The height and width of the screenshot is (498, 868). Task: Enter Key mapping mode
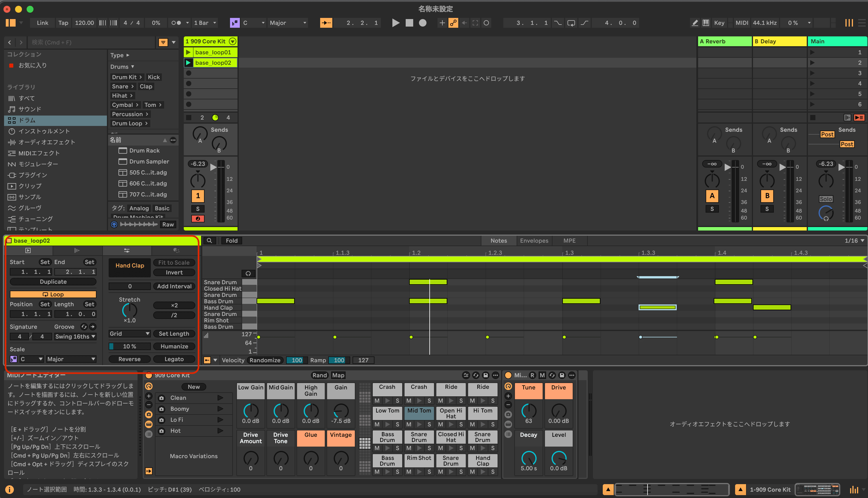tap(719, 23)
